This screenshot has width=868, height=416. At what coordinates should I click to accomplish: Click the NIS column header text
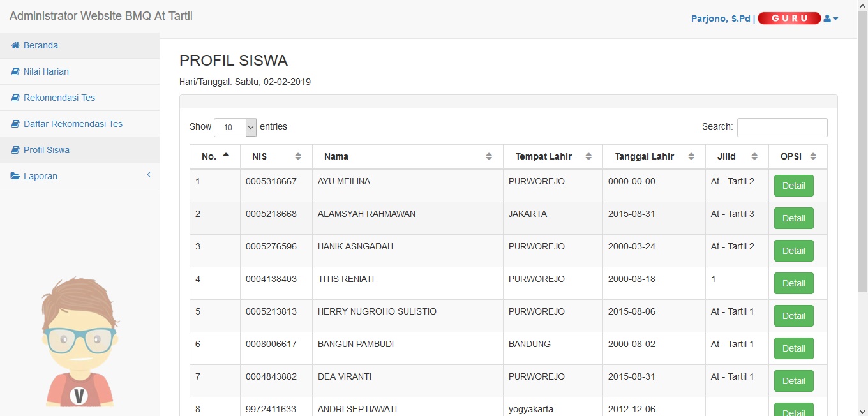pyautogui.click(x=259, y=156)
